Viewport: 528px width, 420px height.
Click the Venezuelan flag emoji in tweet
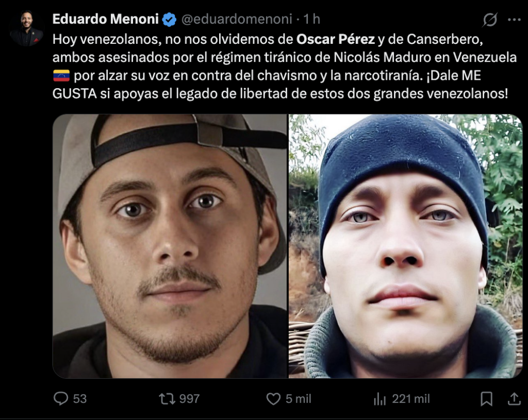point(61,76)
